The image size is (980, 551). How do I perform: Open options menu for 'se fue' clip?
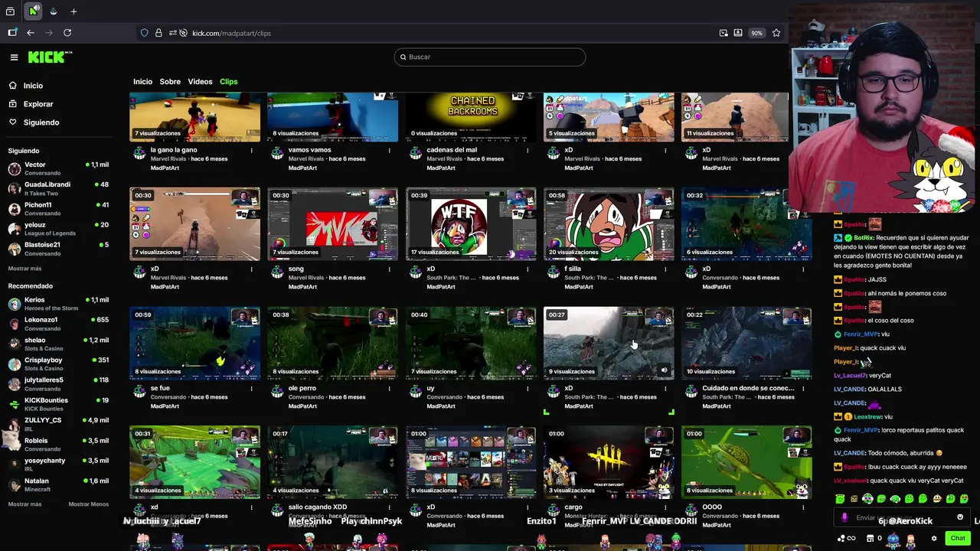click(x=251, y=389)
